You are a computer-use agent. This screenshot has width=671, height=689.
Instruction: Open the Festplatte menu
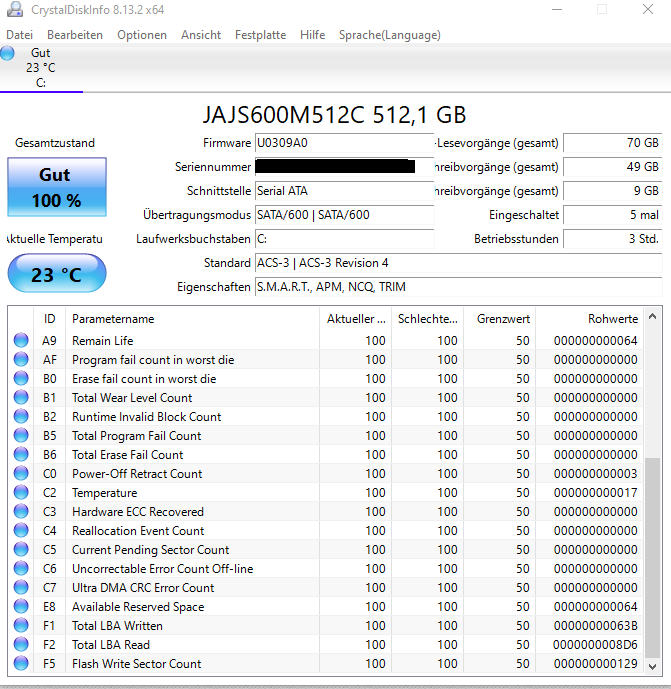click(260, 35)
